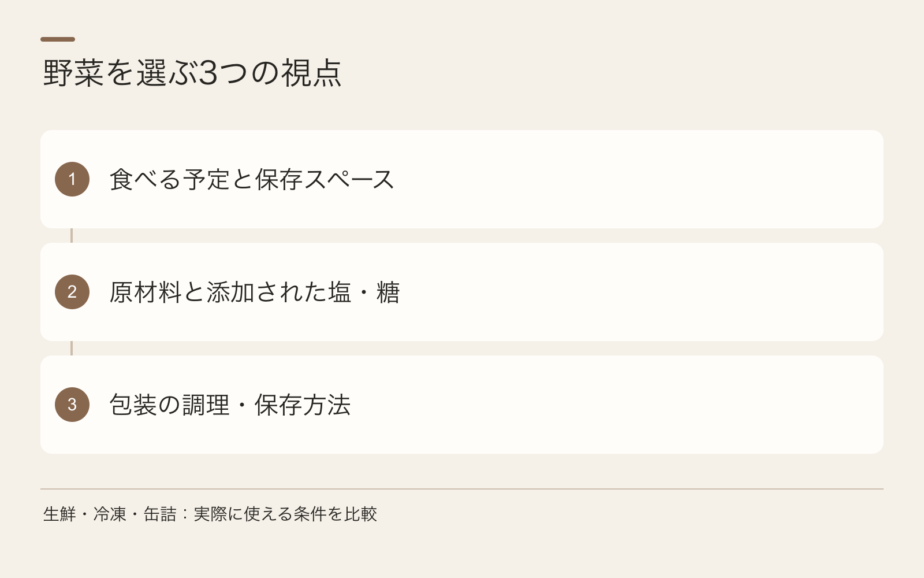Click the word 視点 in the title

pos(312,73)
